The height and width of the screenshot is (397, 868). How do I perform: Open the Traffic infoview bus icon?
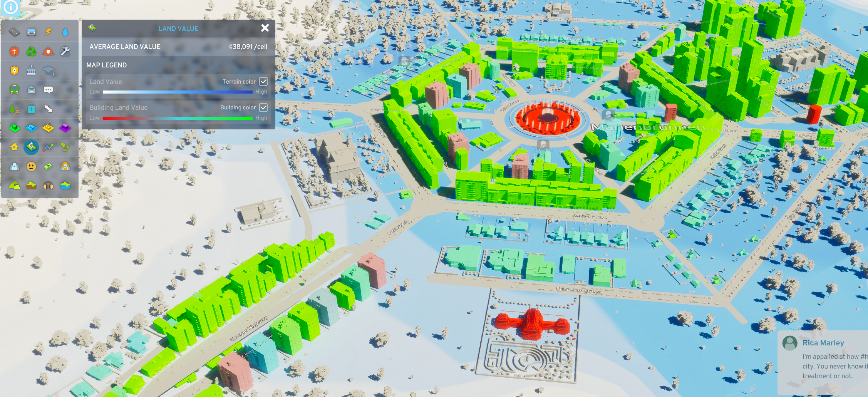pyautogui.click(x=31, y=32)
